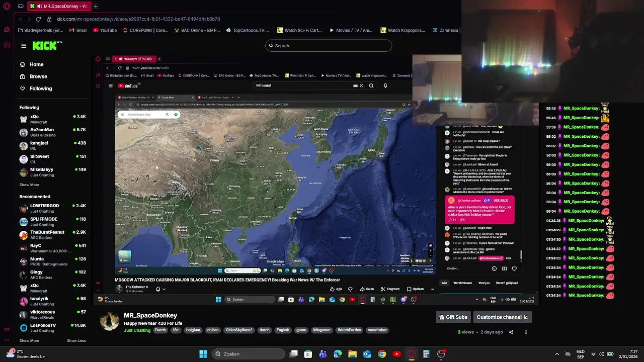Image resolution: width=644 pixels, height=362 pixels.
Task: Click the MR_SpaceDonkey channel avatar
Action: [x=109, y=321]
